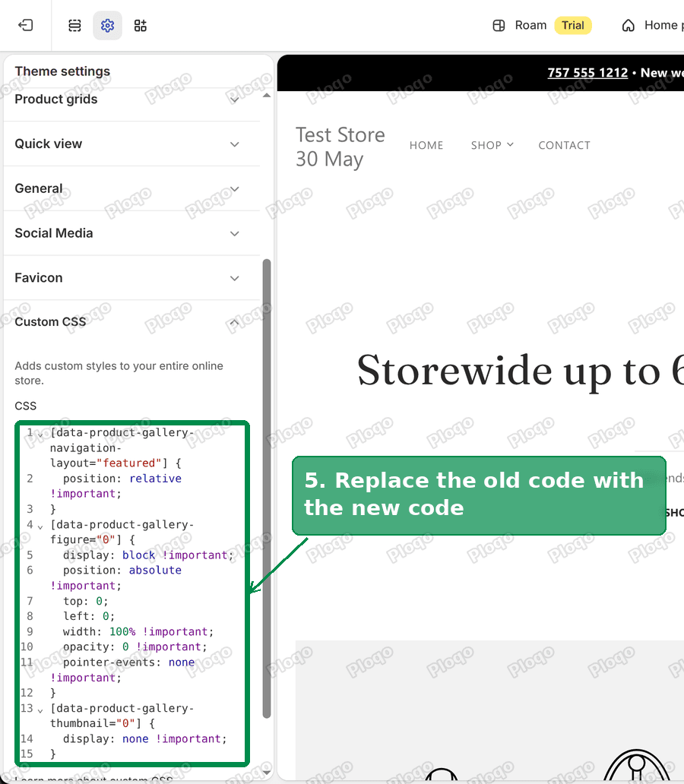Click the 'Adds custom styles' description text

pos(119,373)
